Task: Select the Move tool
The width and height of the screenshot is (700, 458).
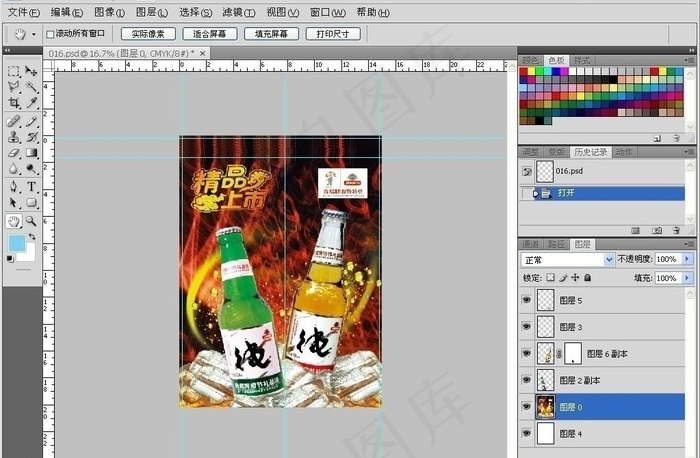Action: [x=31, y=71]
